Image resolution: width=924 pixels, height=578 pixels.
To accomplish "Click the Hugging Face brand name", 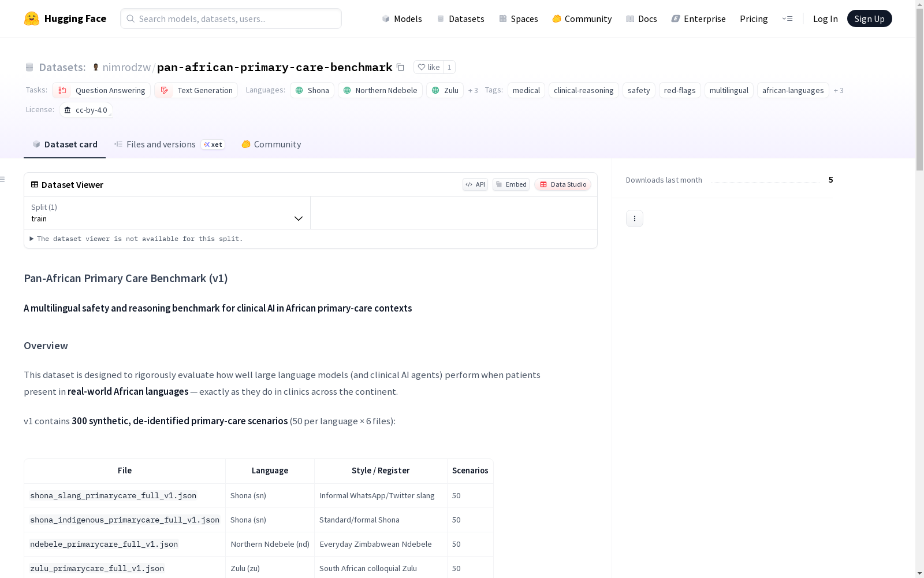I will (x=75, y=18).
